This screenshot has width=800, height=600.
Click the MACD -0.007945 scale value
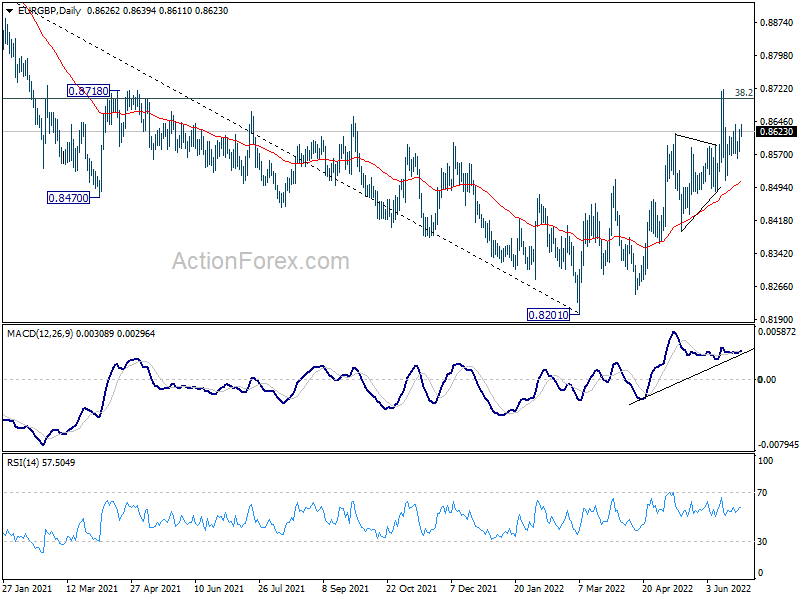[x=777, y=445]
